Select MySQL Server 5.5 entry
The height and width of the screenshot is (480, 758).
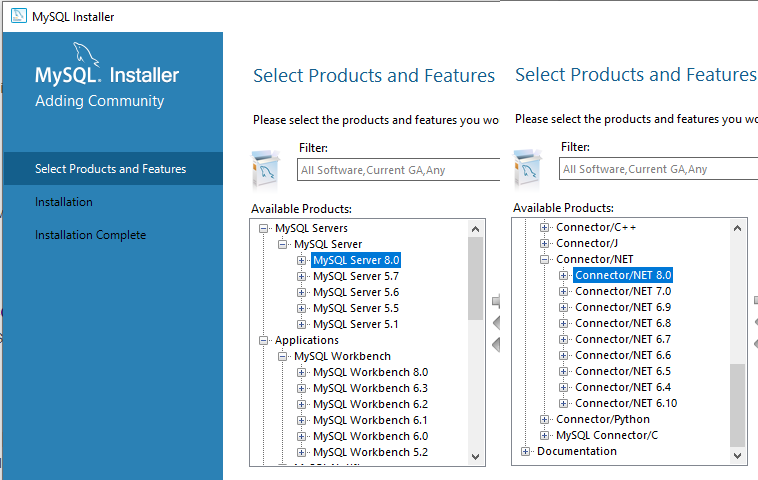coord(356,308)
